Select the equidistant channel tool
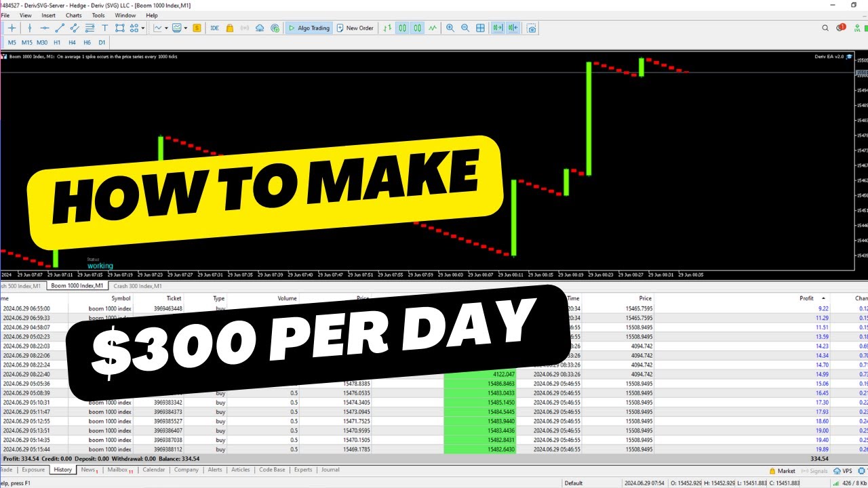 click(x=75, y=28)
